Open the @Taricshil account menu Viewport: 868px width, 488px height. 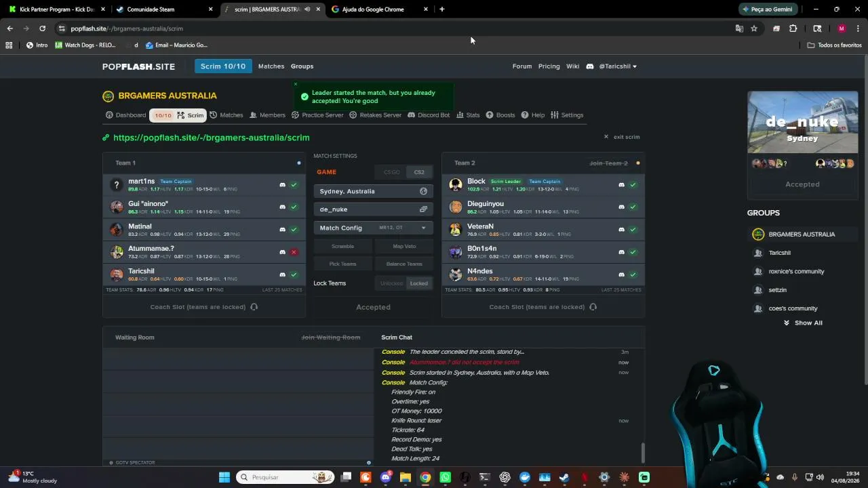click(x=618, y=66)
